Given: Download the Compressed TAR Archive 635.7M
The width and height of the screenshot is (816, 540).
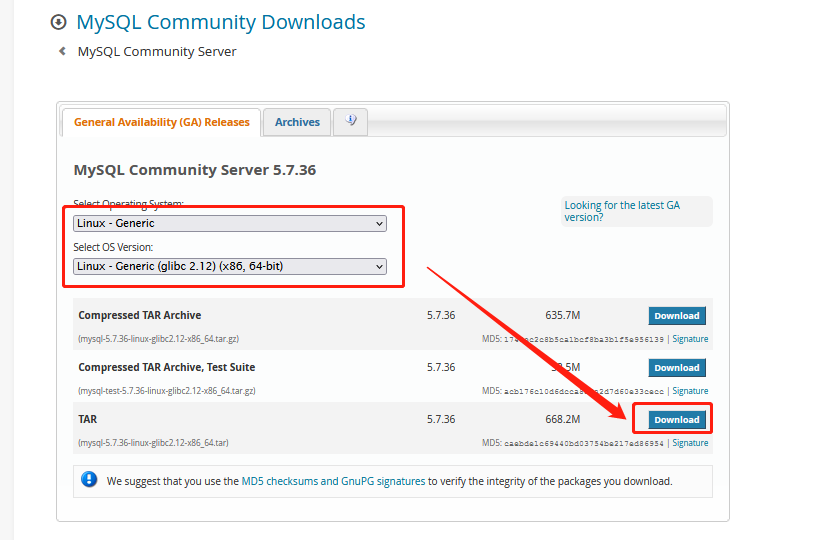Looking at the screenshot, I should [x=677, y=316].
